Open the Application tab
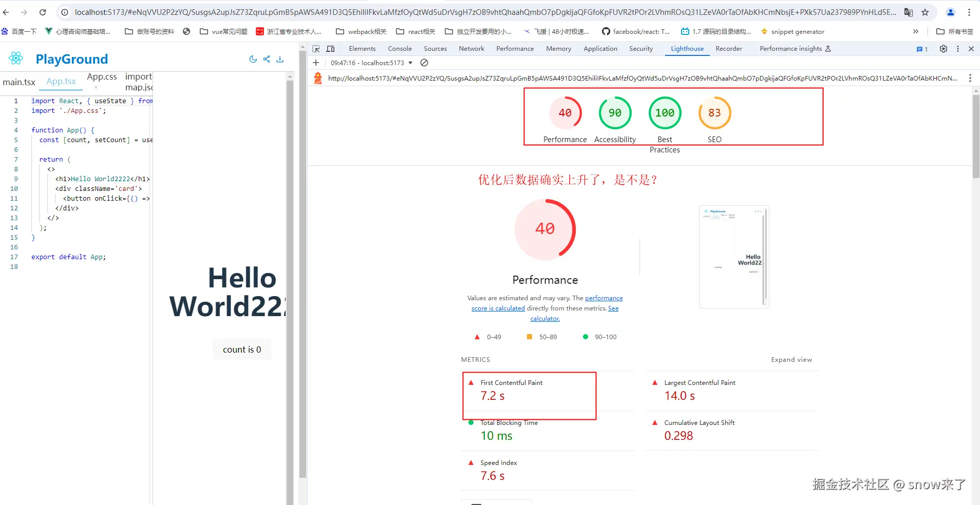Viewport: 980px width, 505px height. click(x=600, y=49)
